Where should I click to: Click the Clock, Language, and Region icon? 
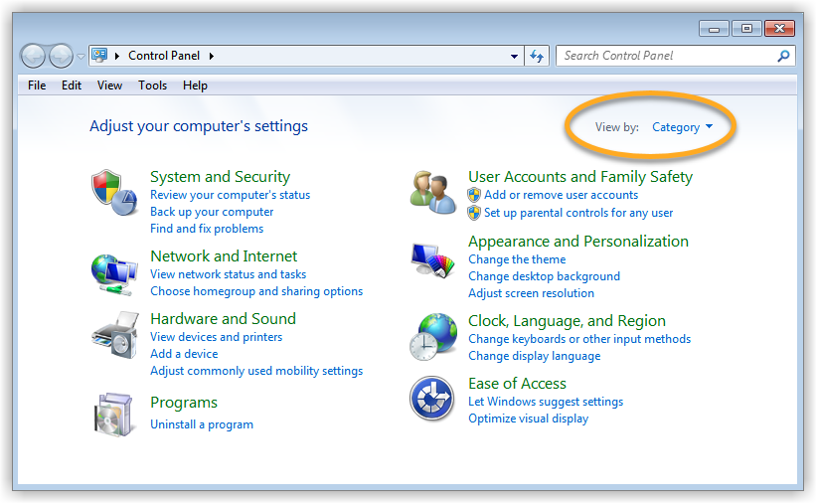(432, 336)
